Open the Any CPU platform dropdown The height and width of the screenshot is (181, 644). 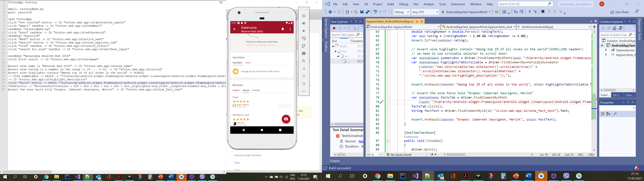(x=425, y=12)
